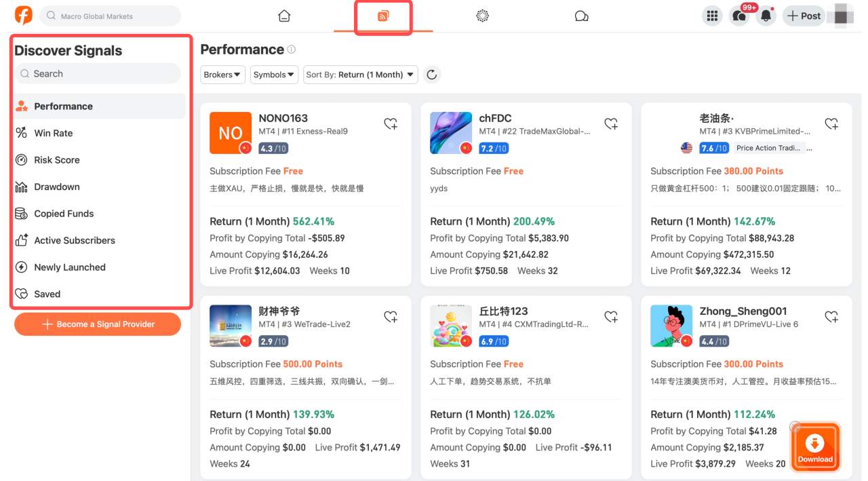Open the NONO163 signal name
Viewport: 868px width, 481px height.
click(x=283, y=118)
